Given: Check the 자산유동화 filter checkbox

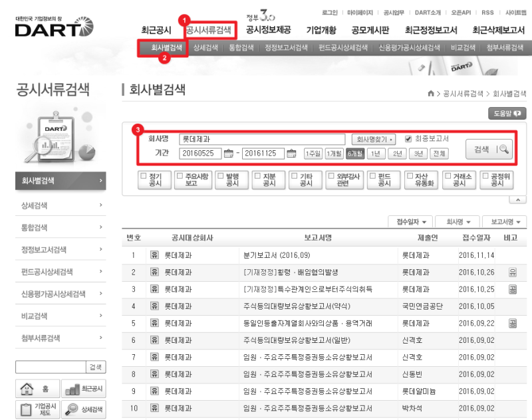Looking at the screenshot, I should 410,175.
